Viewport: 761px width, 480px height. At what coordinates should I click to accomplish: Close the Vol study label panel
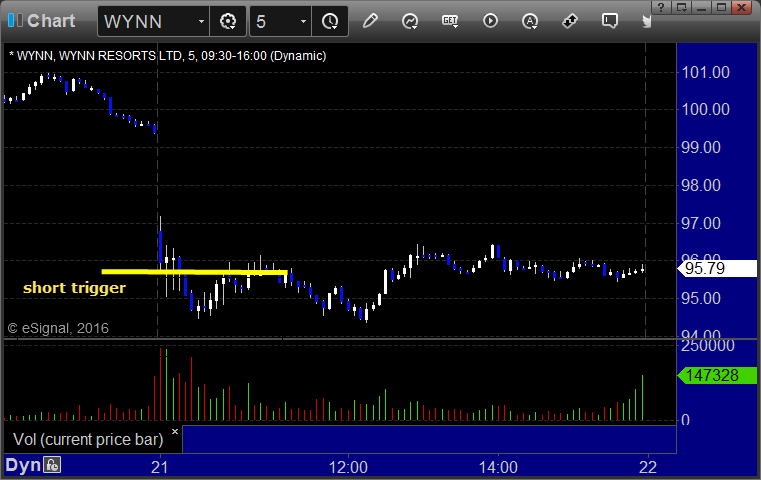[x=175, y=431]
